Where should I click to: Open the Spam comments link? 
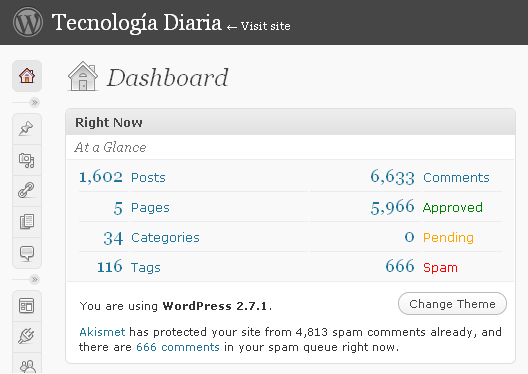click(x=440, y=268)
